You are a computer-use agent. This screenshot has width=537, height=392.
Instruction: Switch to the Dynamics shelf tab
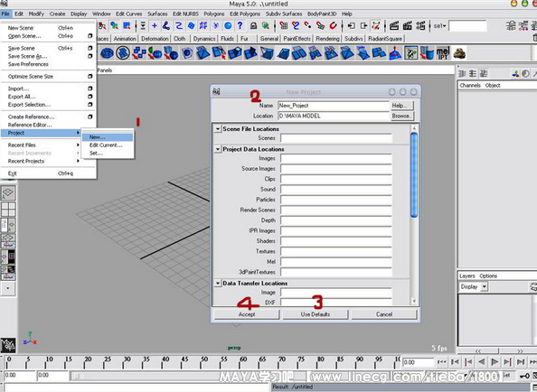tap(204, 39)
